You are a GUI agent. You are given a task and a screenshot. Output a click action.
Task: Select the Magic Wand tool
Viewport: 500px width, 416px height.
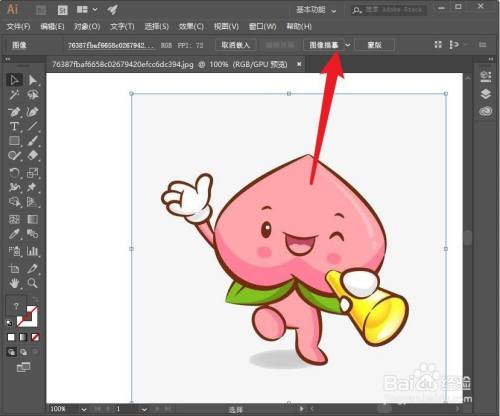point(14,95)
